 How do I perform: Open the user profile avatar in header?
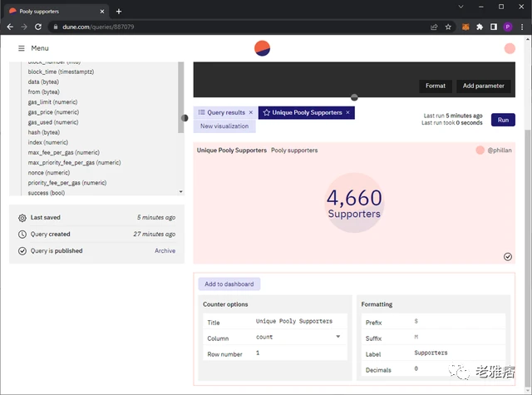point(510,48)
